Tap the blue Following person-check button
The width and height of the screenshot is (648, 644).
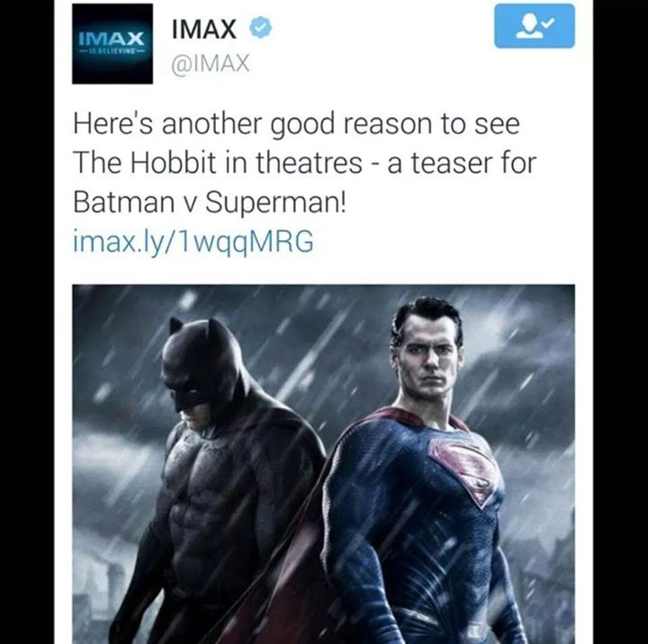click(535, 26)
